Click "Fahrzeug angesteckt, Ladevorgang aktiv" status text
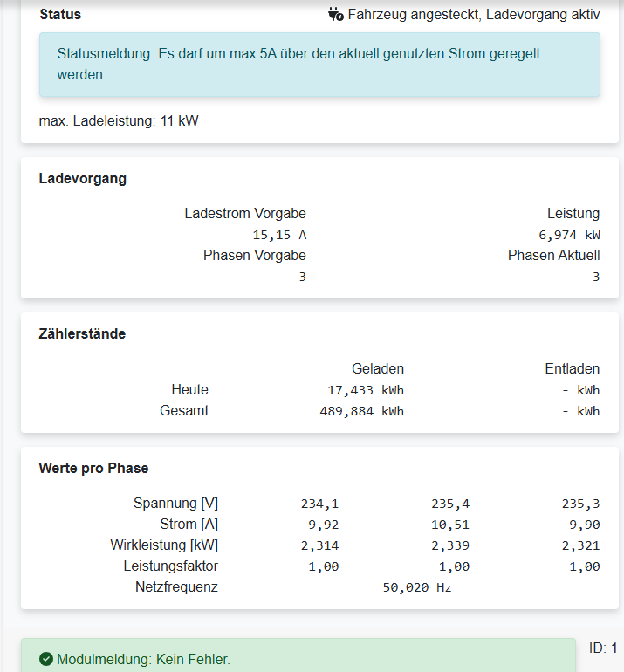Image resolution: width=624 pixels, height=672 pixels. [473, 14]
